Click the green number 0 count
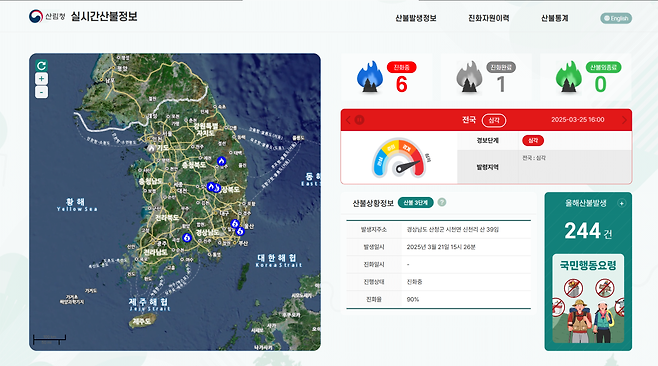 [601, 84]
